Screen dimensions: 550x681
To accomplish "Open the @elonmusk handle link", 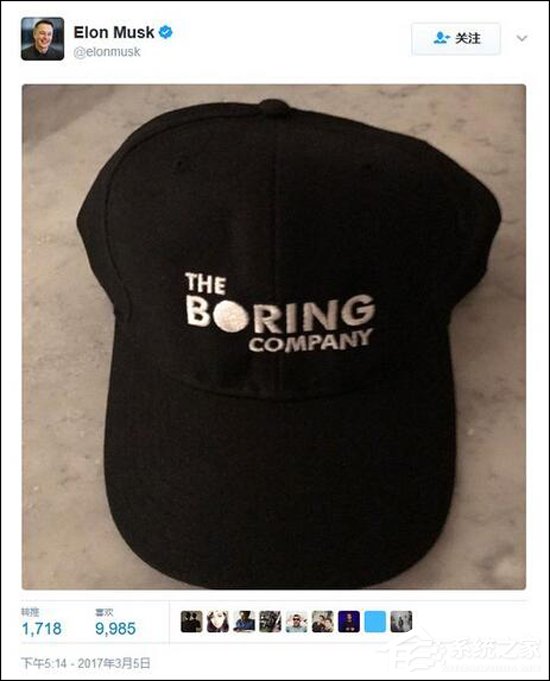I will click(x=107, y=52).
